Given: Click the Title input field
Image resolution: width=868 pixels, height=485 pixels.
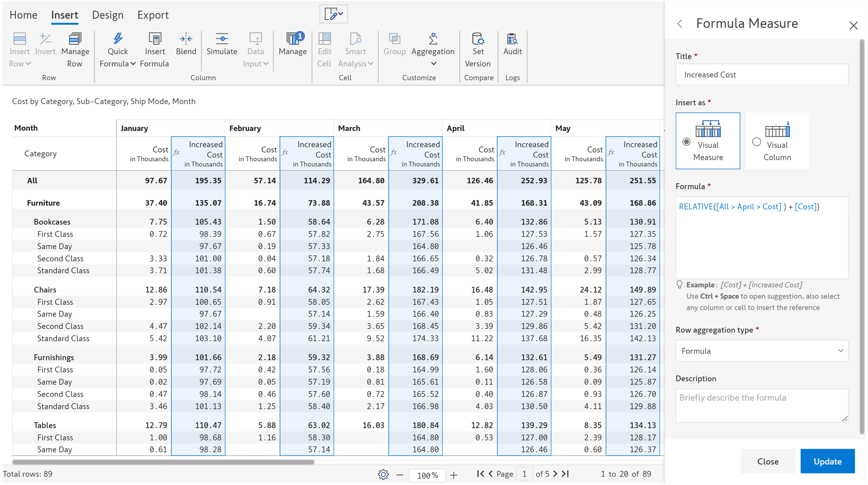Looking at the screenshot, I should coord(761,75).
